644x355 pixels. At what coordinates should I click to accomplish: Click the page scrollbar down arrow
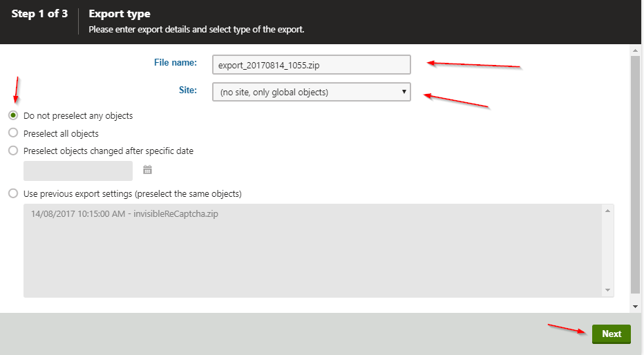click(636, 306)
